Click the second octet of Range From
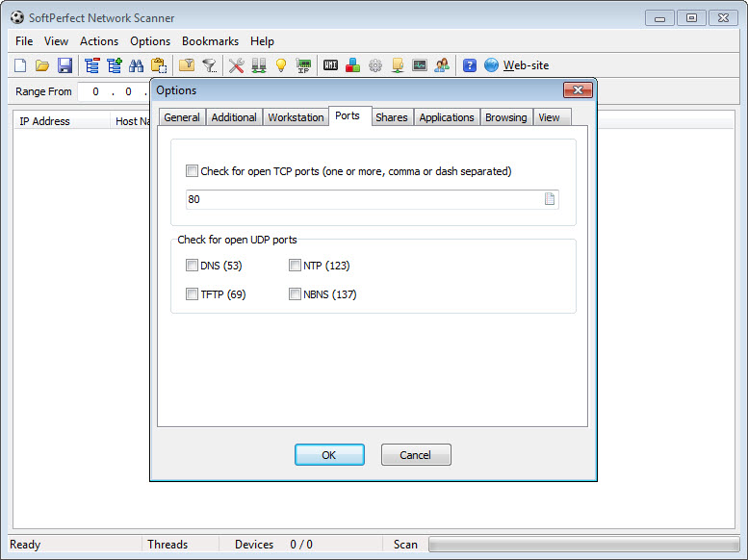Image resolution: width=748 pixels, height=560 pixels. point(128,91)
